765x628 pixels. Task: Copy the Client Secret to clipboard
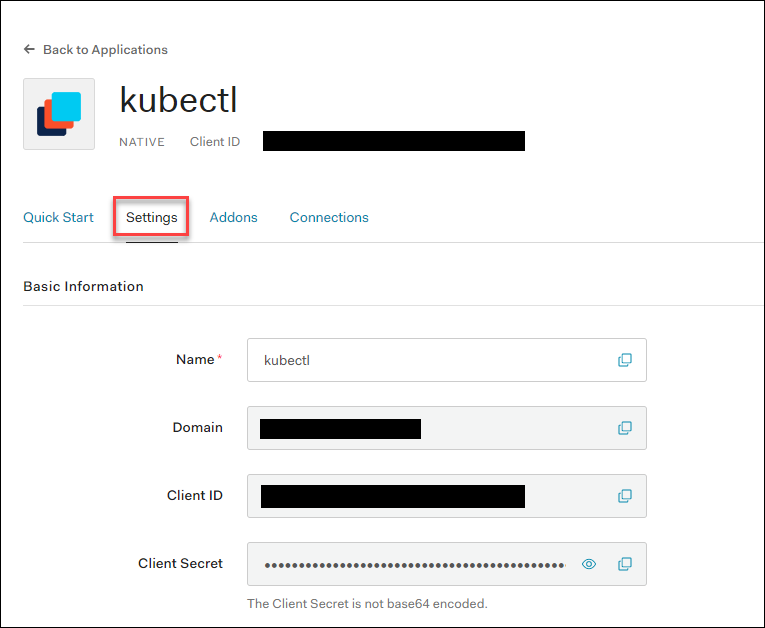click(x=624, y=564)
